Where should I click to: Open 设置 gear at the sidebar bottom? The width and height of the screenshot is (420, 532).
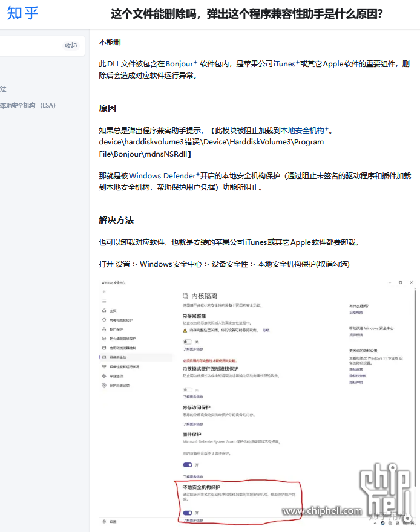tap(104, 521)
